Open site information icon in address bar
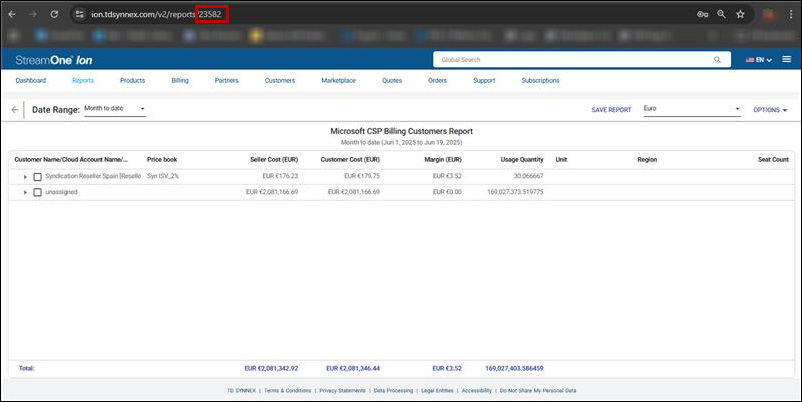802x402 pixels. [x=79, y=14]
